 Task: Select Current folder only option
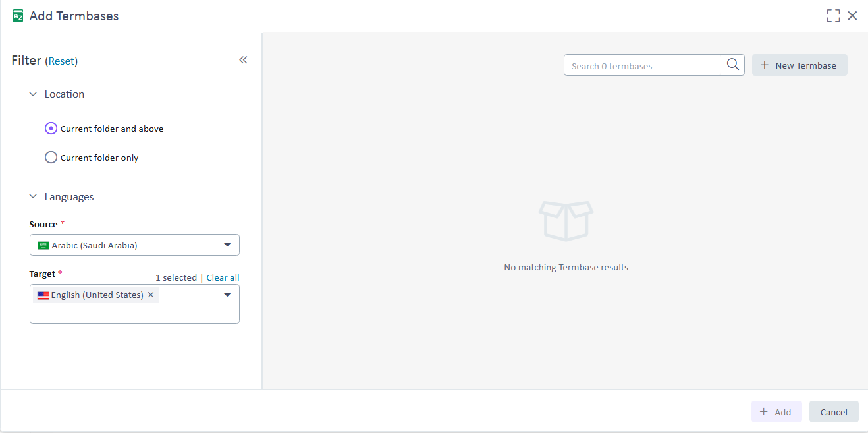tap(51, 158)
